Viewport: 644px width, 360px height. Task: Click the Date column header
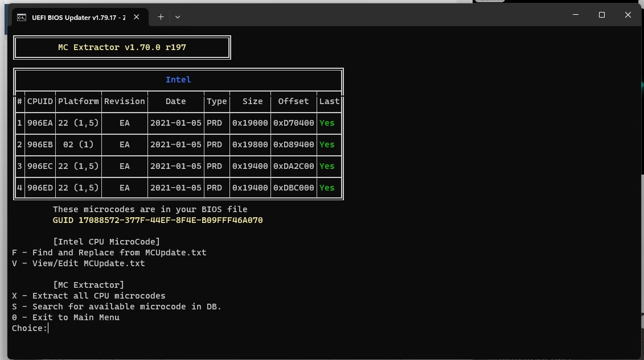click(x=176, y=101)
